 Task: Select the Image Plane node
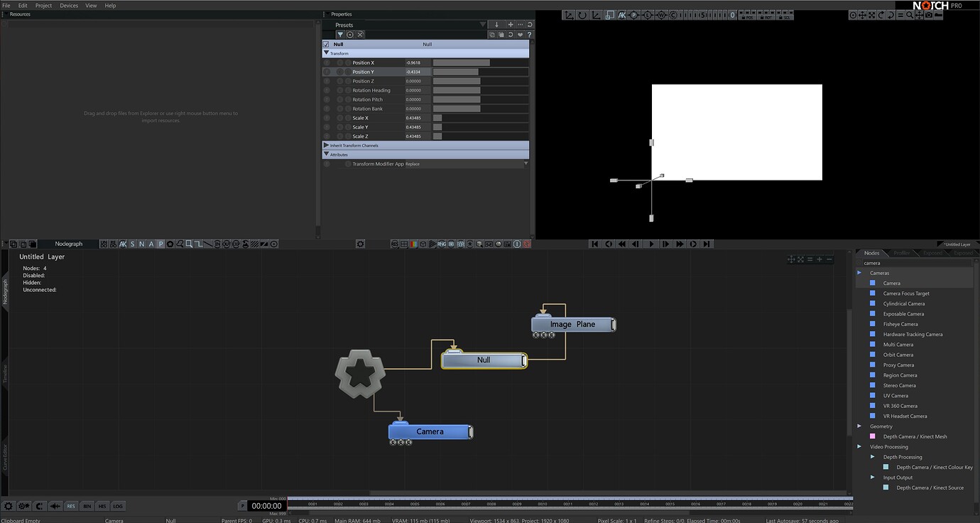572,325
